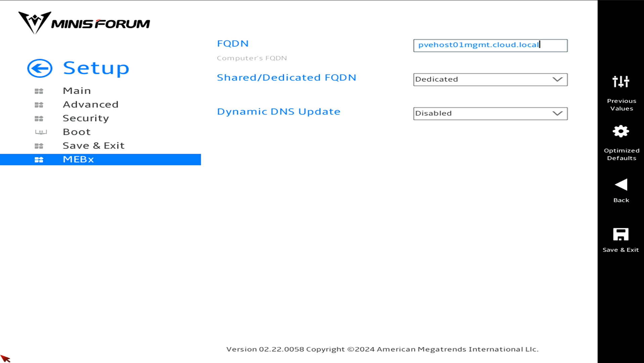Click the Save & Exit floppy disk icon

[x=621, y=235]
